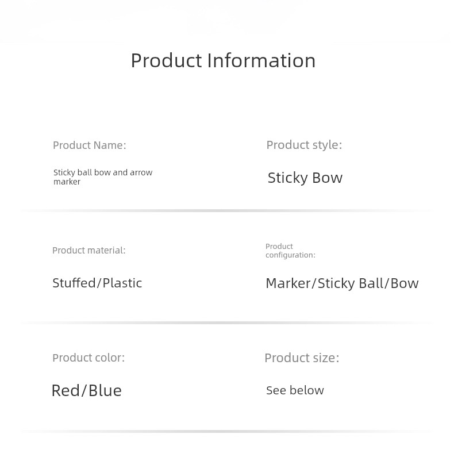Click the Product Information heading
Image resolution: width=454 pixels, height=476 pixels.
[x=223, y=60]
